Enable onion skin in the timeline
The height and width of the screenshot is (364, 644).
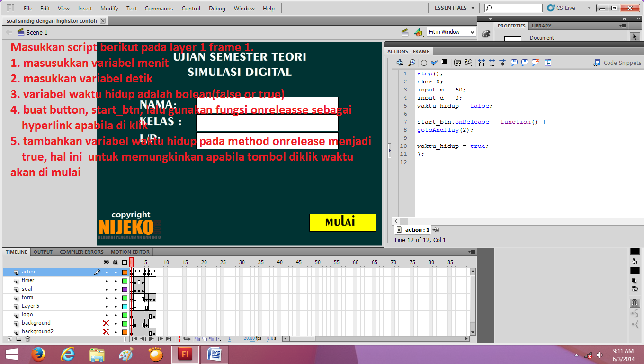(x=197, y=338)
